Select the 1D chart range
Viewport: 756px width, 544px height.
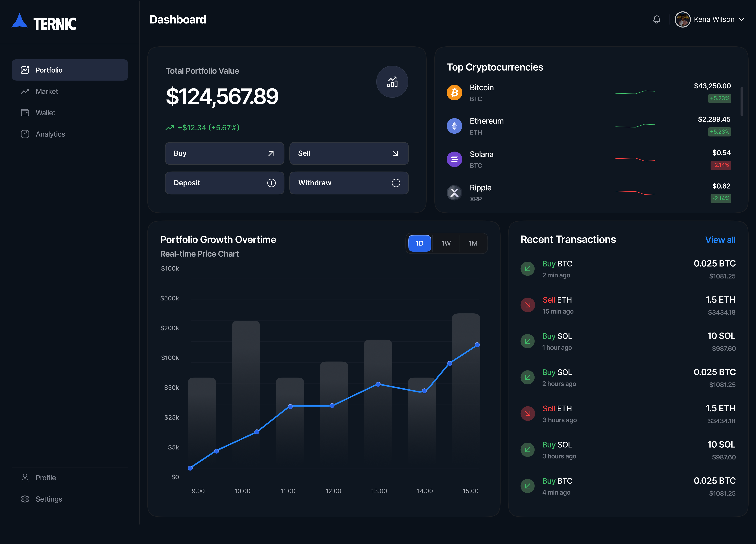[419, 243]
